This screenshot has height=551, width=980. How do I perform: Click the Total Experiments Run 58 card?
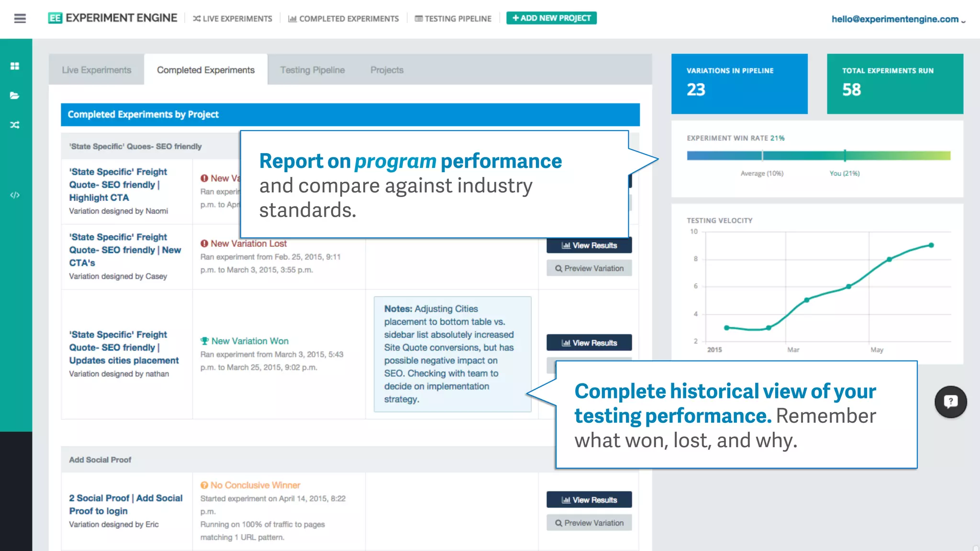(x=895, y=84)
